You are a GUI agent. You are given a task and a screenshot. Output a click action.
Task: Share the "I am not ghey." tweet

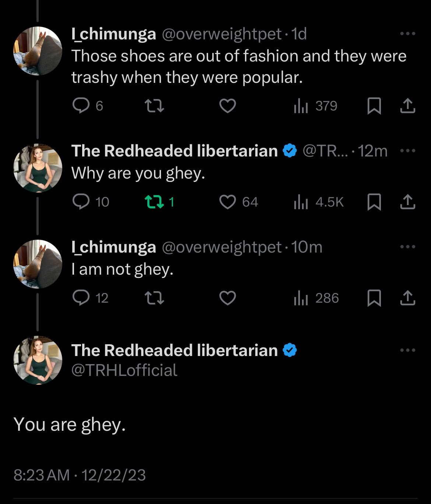tap(408, 298)
